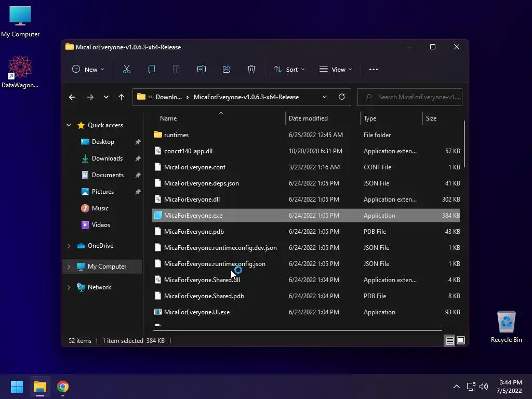Go back with the left arrow
The width and height of the screenshot is (532, 399).
coord(72,97)
